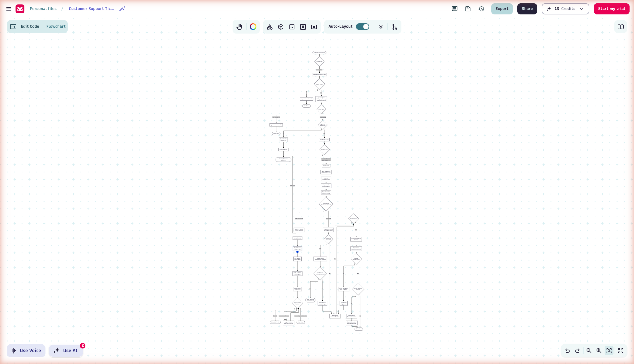The width and height of the screenshot is (634, 364).
Task: Select the text box tool
Action: tap(303, 27)
